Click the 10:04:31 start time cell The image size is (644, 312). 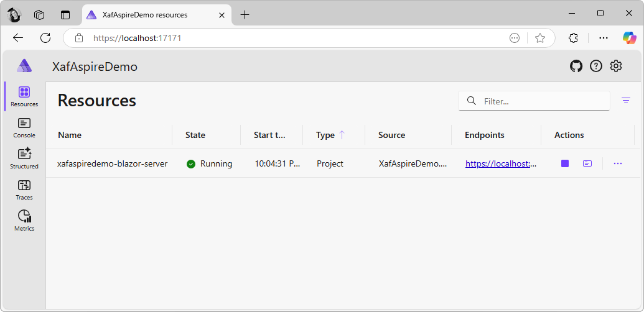pyautogui.click(x=278, y=163)
